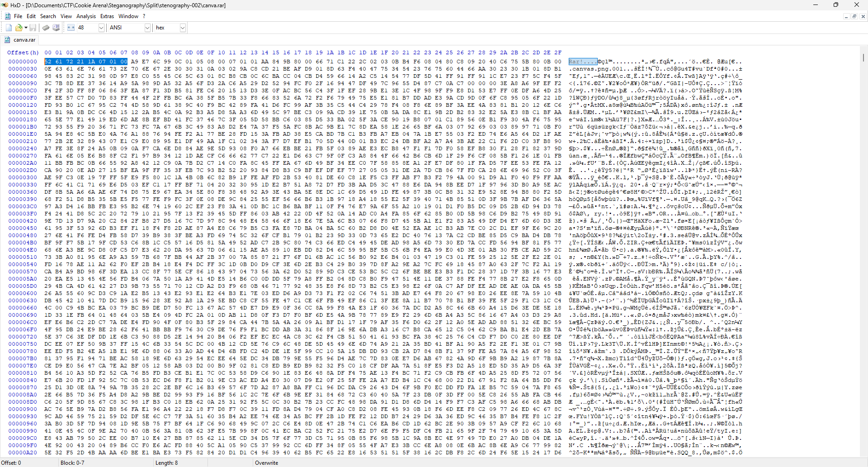Click the column header 0F
This screenshot has width=868, height=467.
coord(211,52)
